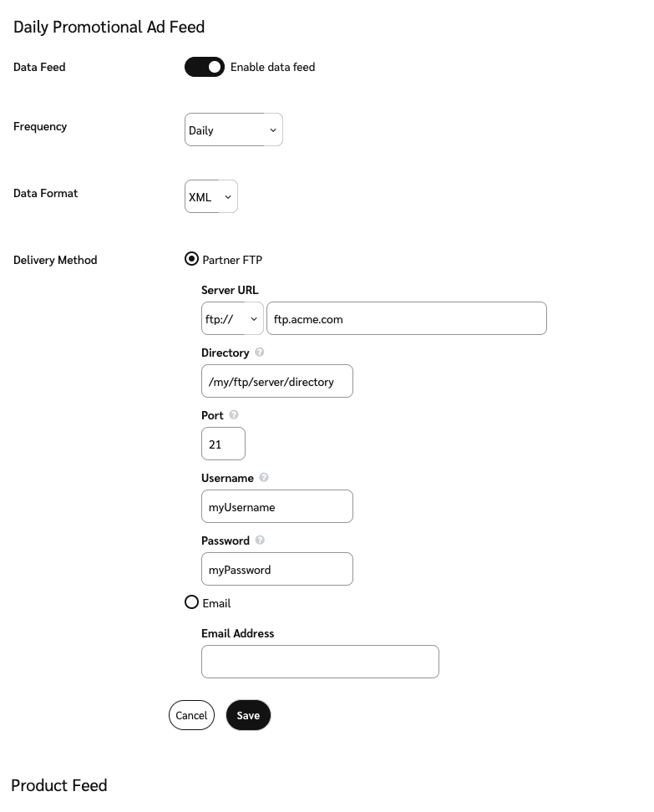The height and width of the screenshot is (812, 654).
Task: Click the Username text box
Action: pyautogui.click(x=276, y=507)
